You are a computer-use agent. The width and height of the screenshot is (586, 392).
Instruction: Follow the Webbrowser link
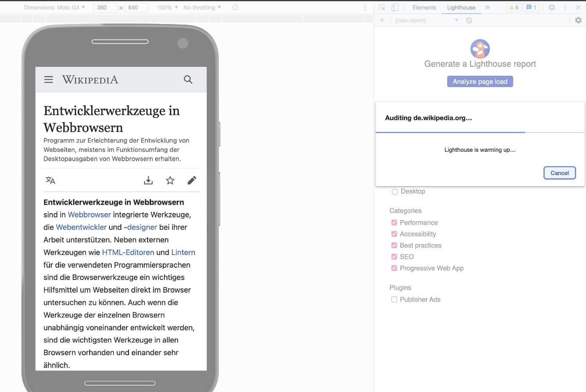(x=89, y=215)
